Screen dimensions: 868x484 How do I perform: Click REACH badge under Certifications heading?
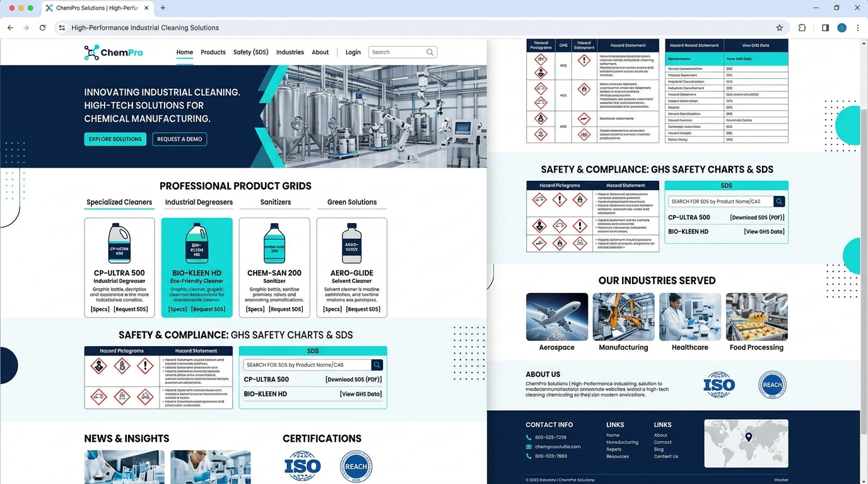pos(356,466)
